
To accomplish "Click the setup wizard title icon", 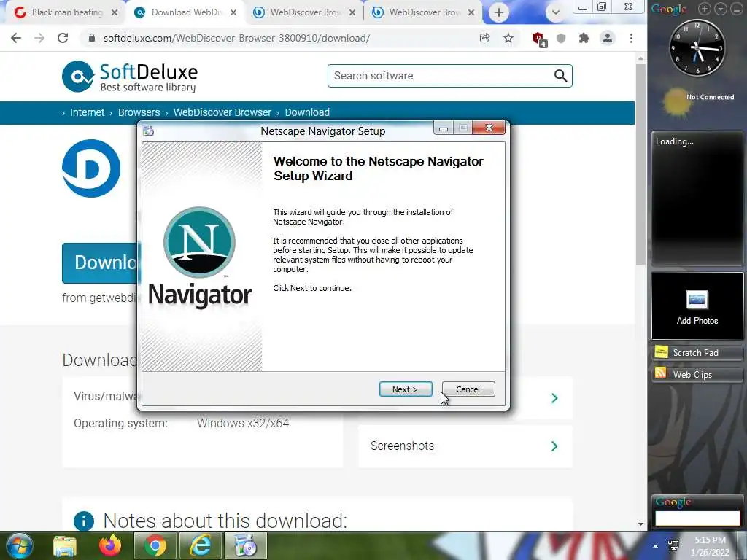I will 148,131.
